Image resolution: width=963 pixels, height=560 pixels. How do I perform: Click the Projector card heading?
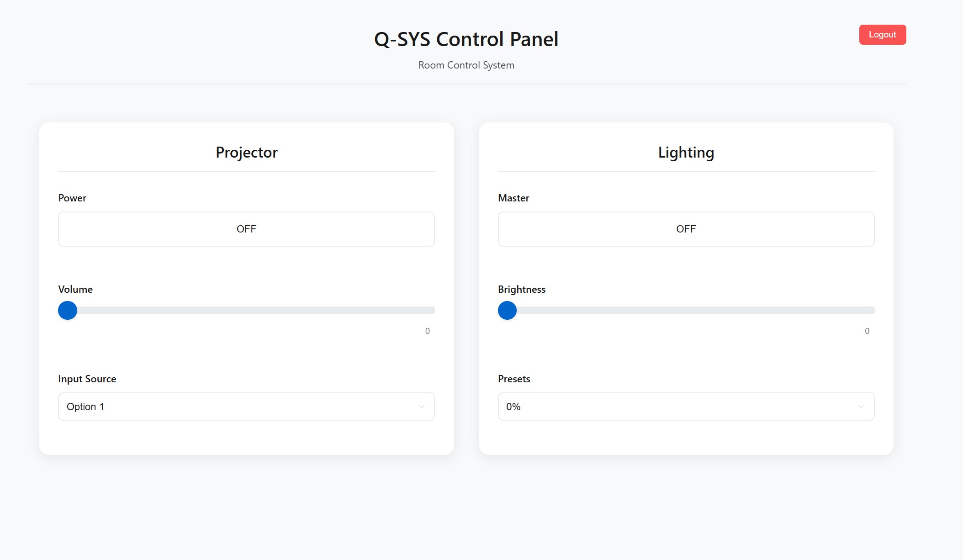tap(246, 152)
